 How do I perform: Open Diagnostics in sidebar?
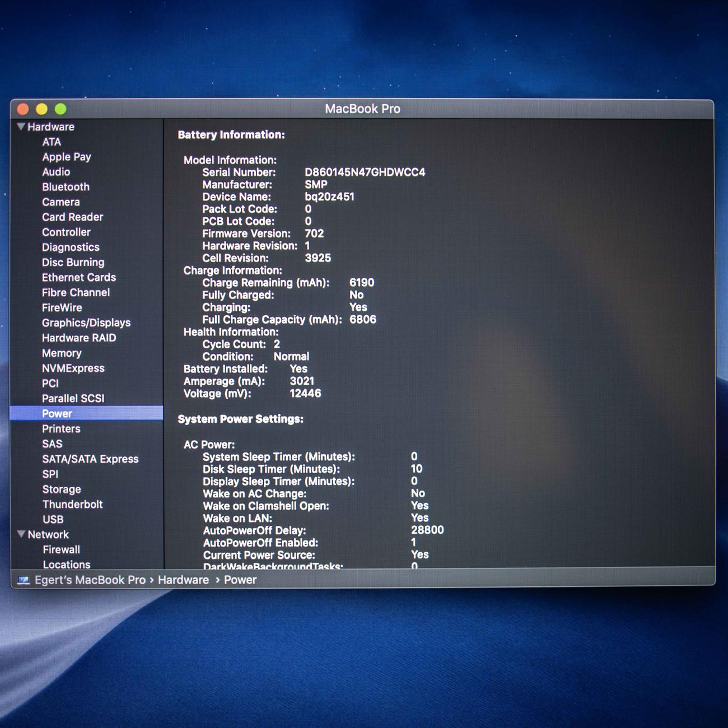71,247
